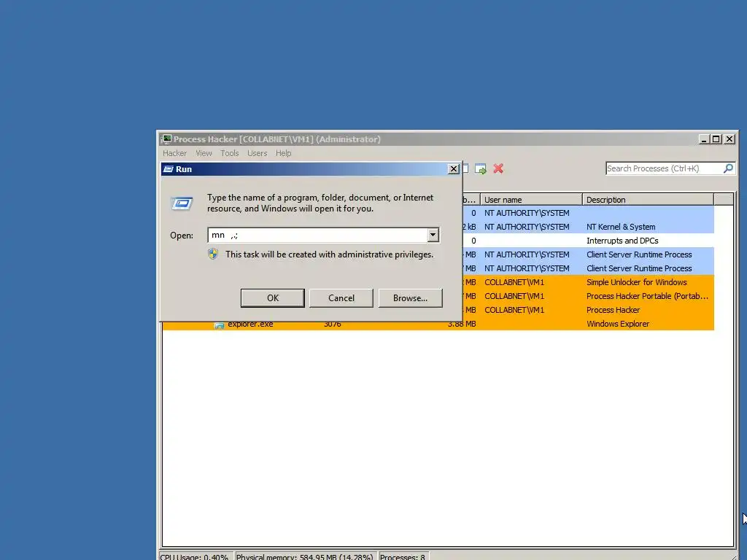Click the CPU Usage status bar entry
The width and height of the screenshot is (747, 560).
tap(194, 556)
